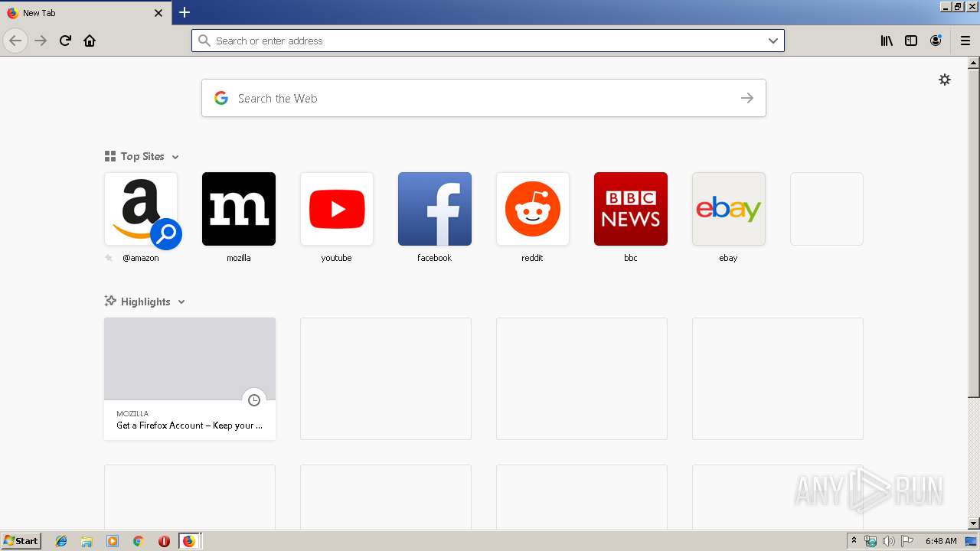This screenshot has height=551, width=980.
Task: Open new tab page preferences gear
Action: click(x=945, y=80)
